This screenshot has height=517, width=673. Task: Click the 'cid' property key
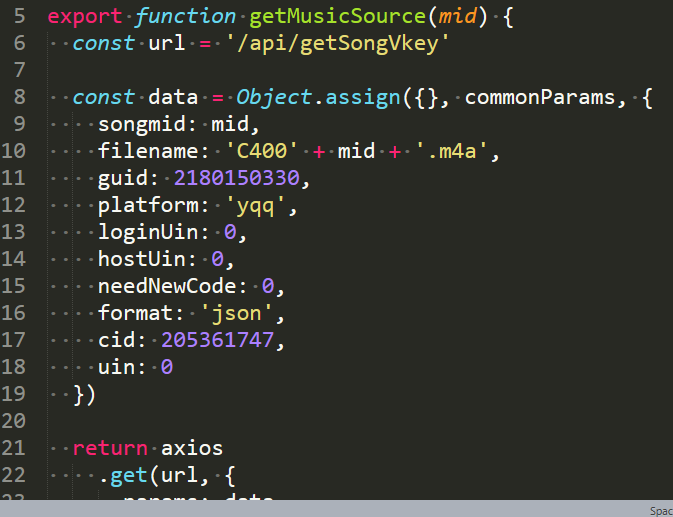pyautogui.click(x=116, y=340)
